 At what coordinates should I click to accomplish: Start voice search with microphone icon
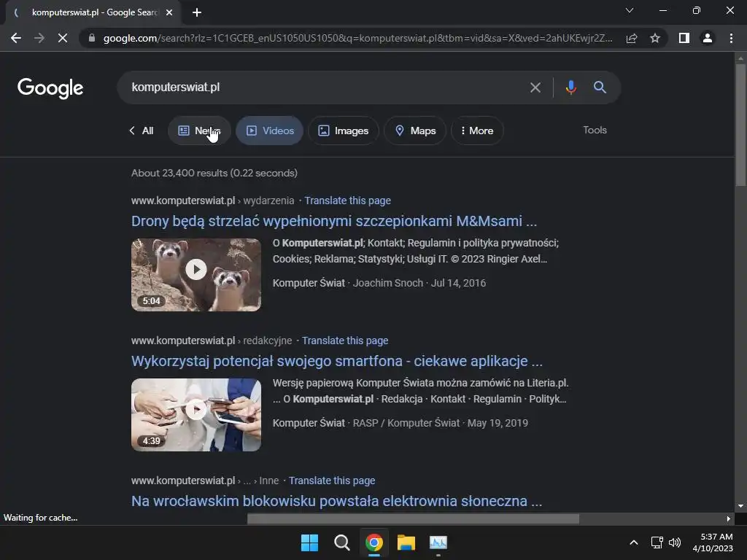tap(570, 87)
